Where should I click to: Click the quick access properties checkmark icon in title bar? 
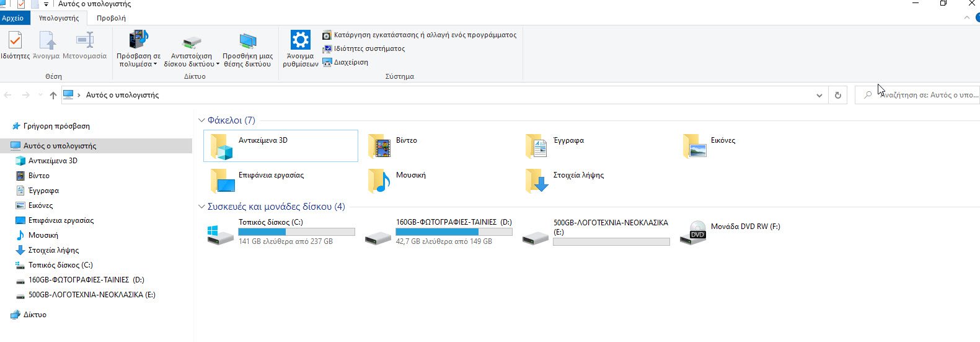click(x=20, y=4)
